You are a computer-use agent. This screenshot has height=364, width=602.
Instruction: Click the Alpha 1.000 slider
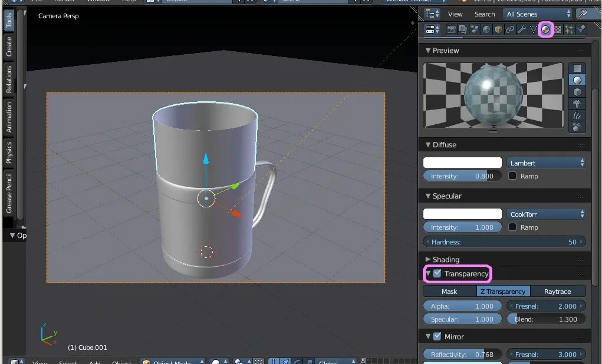pos(462,306)
